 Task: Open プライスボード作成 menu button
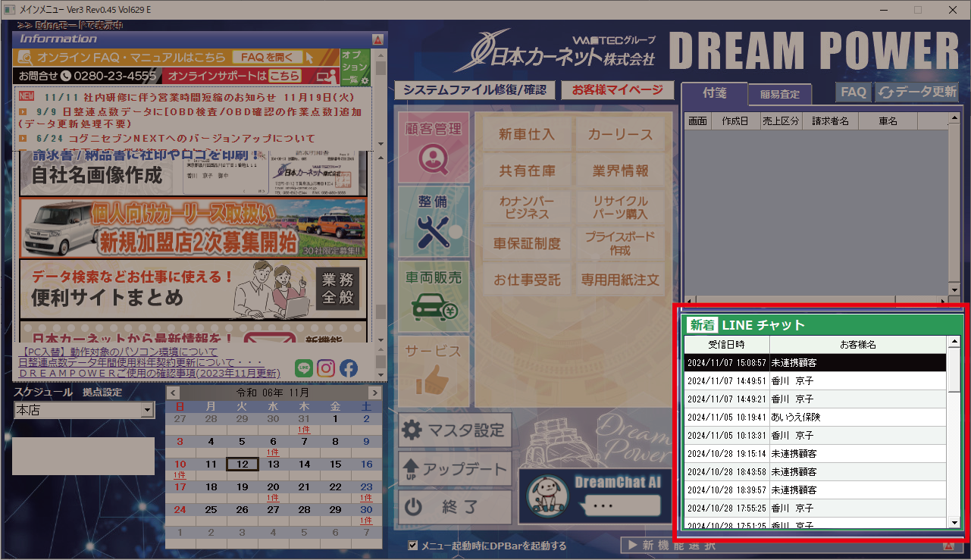(620, 244)
